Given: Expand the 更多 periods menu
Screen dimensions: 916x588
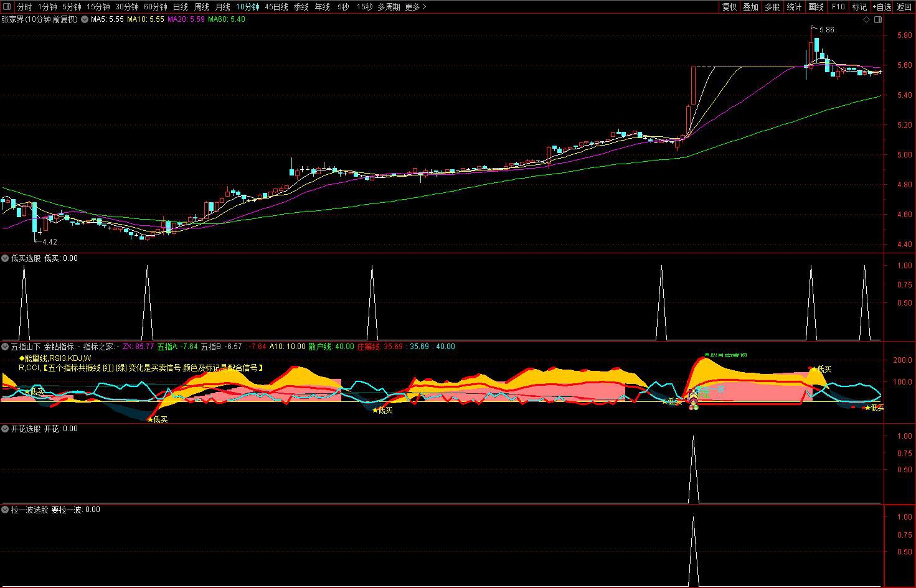Looking at the screenshot, I should (415, 7).
